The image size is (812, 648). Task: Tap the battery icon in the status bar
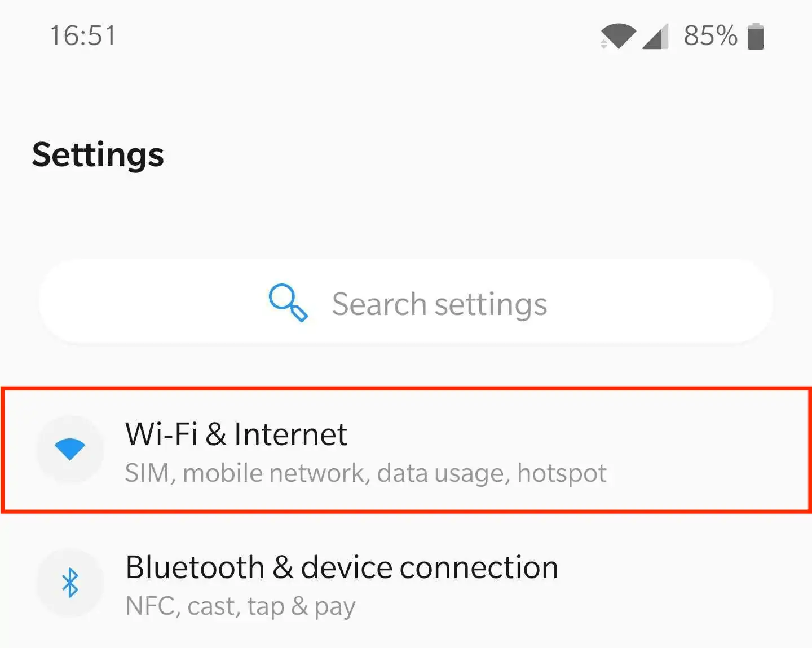click(x=756, y=35)
